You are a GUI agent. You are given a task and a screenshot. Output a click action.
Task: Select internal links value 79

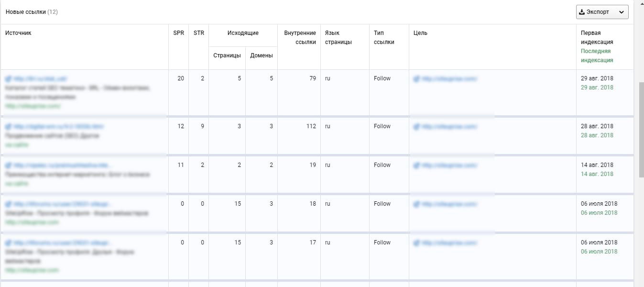tap(313, 78)
